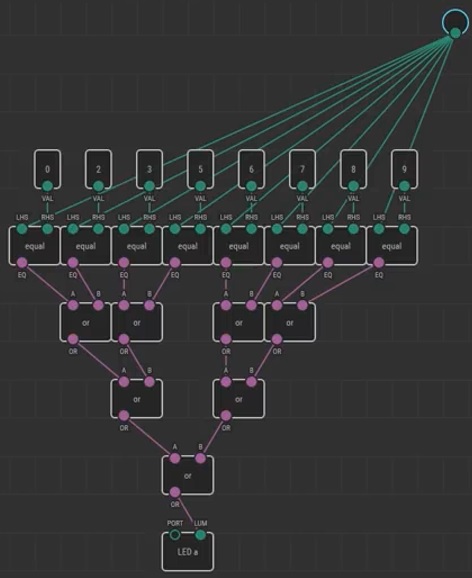
Task: Select the LED a node
Action: tap(188, 552)
